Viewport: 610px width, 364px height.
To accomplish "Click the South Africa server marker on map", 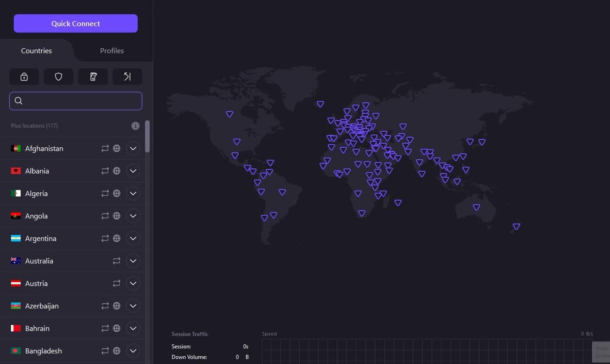I will (x=362, y=213).
